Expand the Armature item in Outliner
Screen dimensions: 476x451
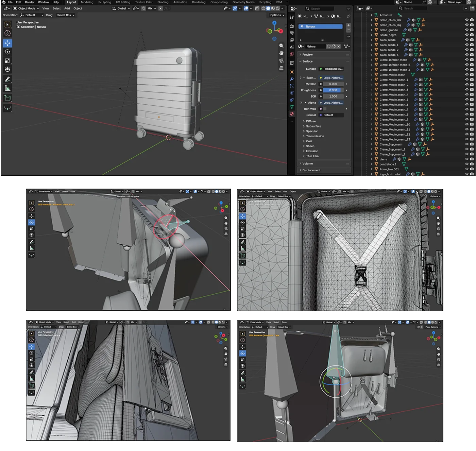pos(371,15)
